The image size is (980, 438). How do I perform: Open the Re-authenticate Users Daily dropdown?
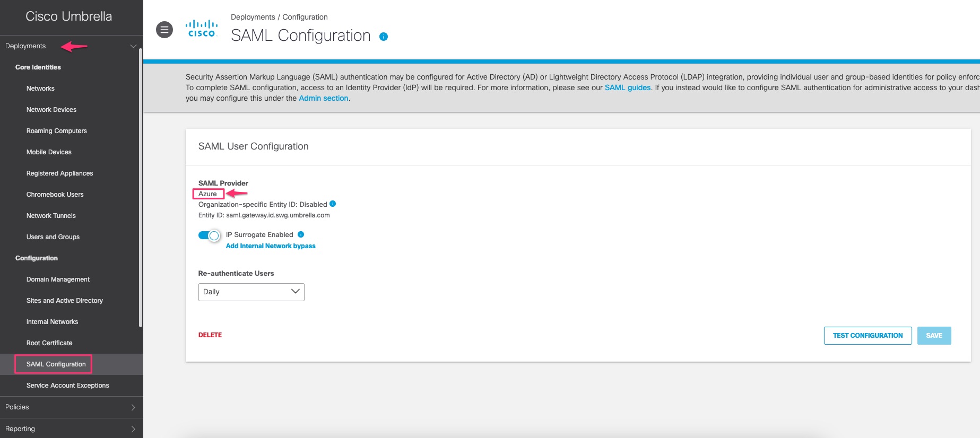[251, 292]
